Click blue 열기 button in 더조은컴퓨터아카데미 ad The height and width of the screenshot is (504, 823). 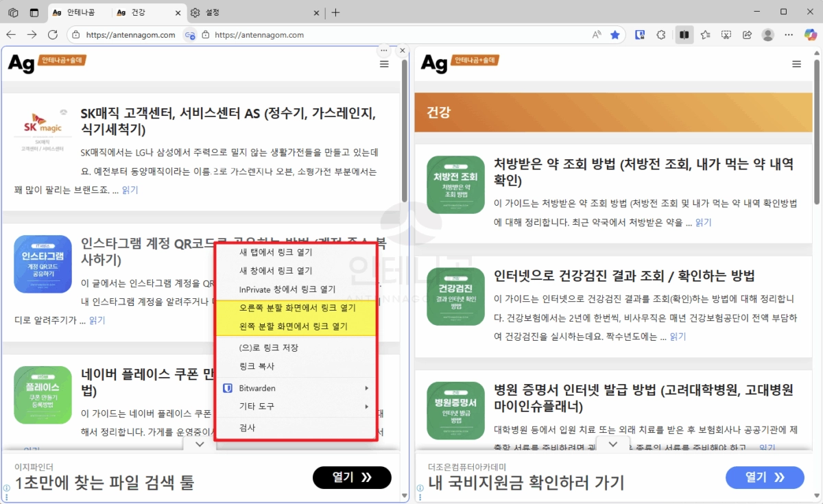pyautogui.click(x=765, y=477)
